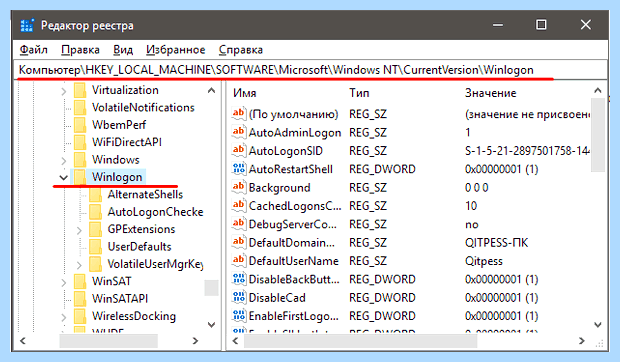
Task: Click the Virtualization folder icon
Action: [80, 90]
